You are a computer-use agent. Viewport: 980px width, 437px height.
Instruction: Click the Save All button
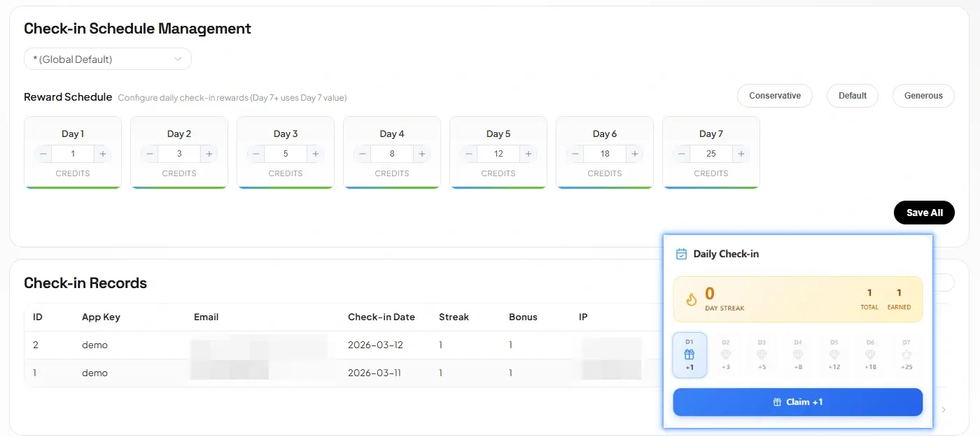(x=924, y=213)
